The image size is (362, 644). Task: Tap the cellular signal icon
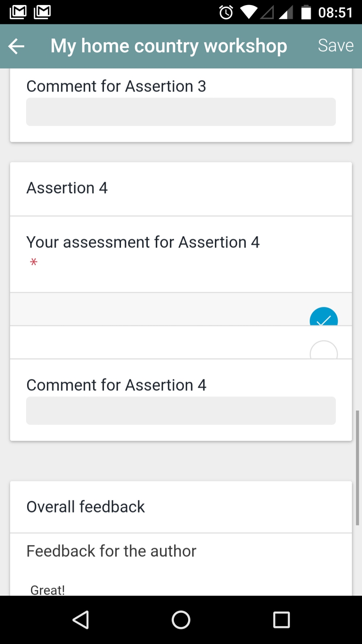click(286, 13)
